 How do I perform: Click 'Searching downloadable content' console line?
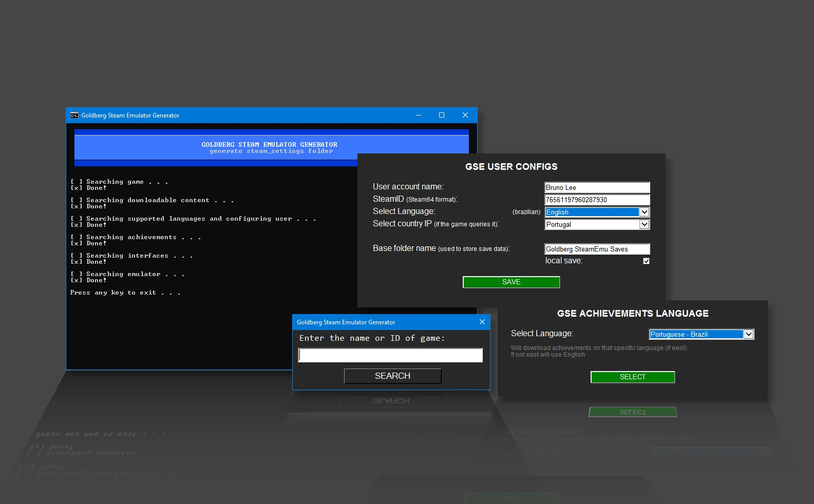152,200
